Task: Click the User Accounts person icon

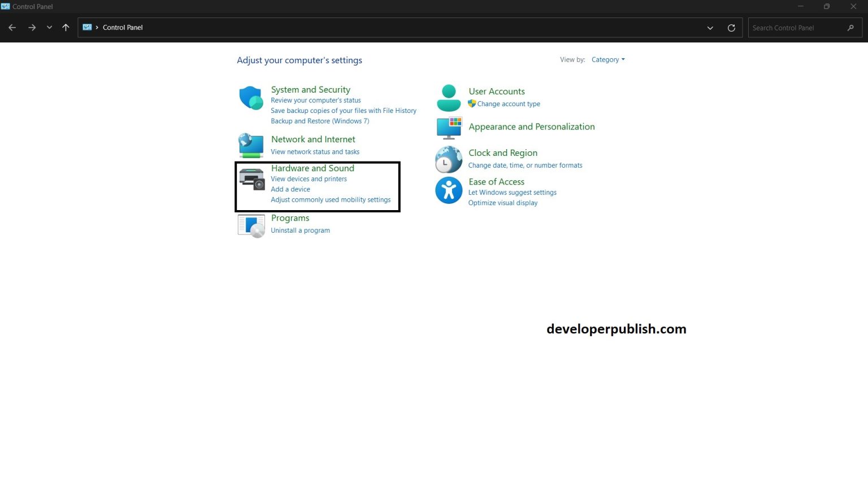Action: pyautogui.click(x=449, y=98)
